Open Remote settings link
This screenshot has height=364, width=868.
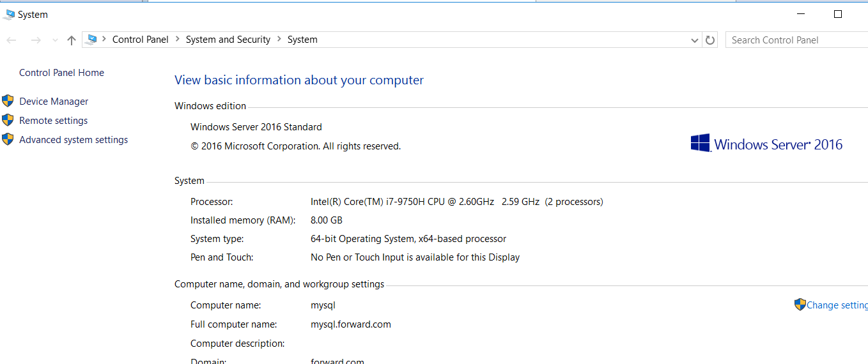click(x=54, y=121)
